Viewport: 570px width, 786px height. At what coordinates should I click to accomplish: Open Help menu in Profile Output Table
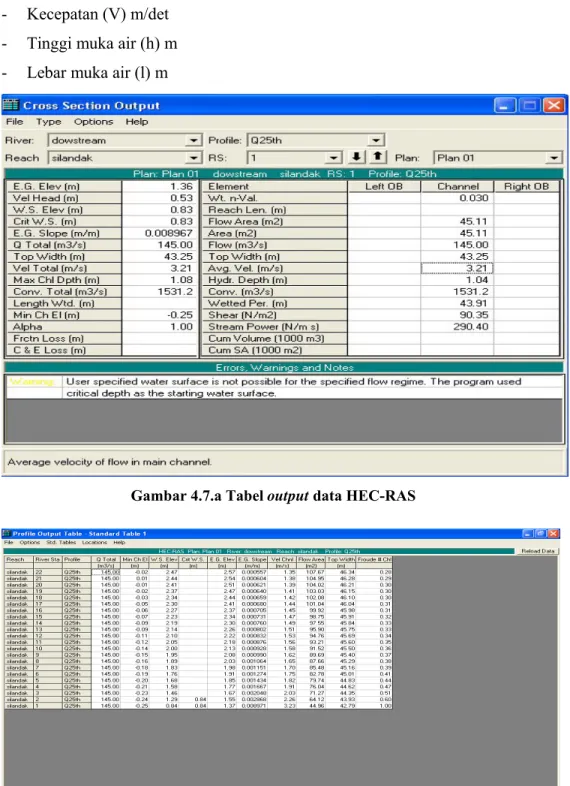click(119, 542)
